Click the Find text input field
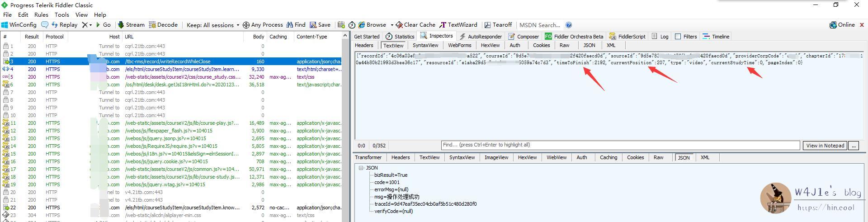This screenshot has height=222, width=868. coord(620,145)
